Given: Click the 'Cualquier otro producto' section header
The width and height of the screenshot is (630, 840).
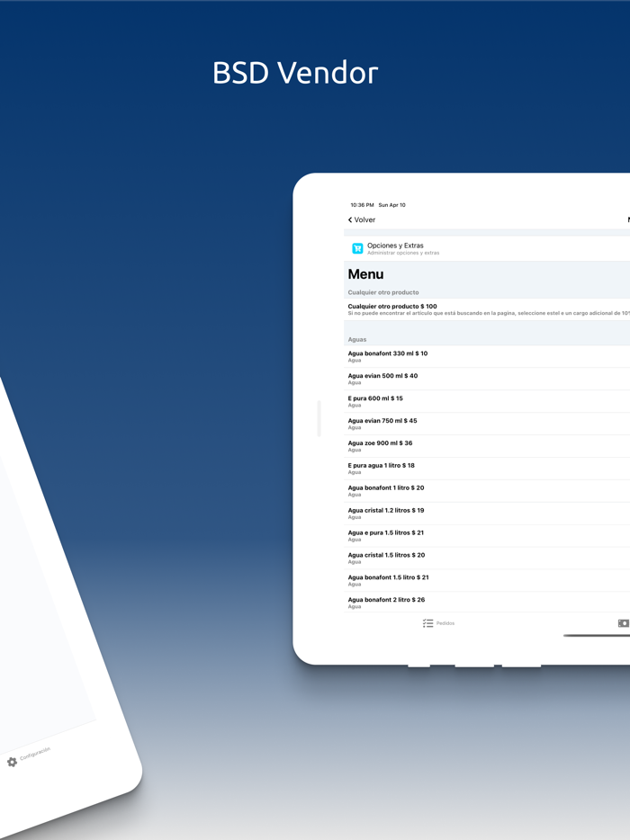Looking at the screenshot, I should 383,292.
